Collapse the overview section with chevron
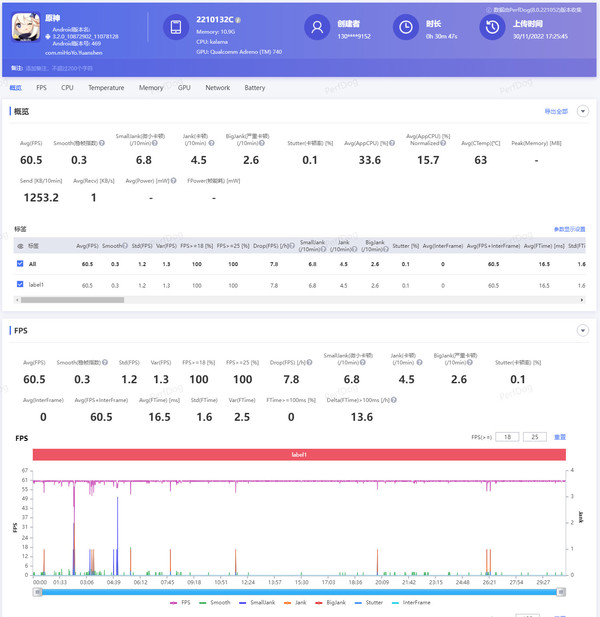 583,111
